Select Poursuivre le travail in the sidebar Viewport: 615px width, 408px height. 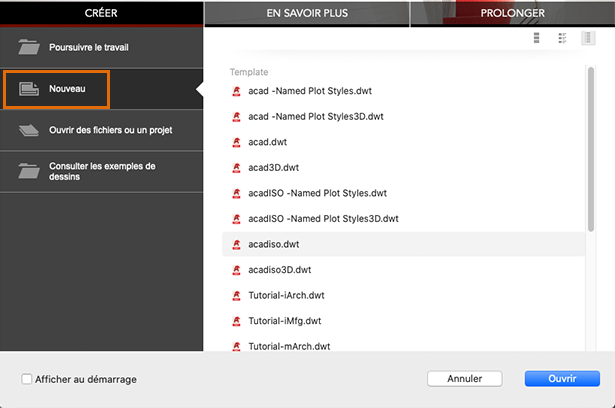pyautogui.click(x=101, y=47)
